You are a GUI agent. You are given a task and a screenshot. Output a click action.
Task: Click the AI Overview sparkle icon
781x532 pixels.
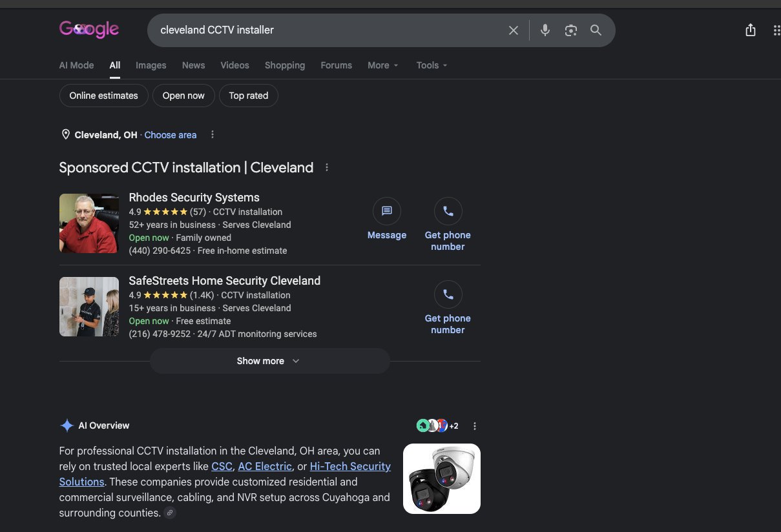67,425
